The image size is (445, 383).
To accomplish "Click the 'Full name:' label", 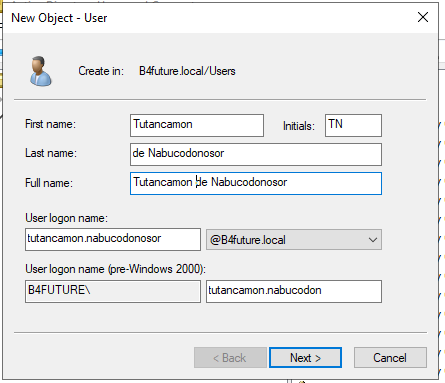I will [x=49, y=183].
